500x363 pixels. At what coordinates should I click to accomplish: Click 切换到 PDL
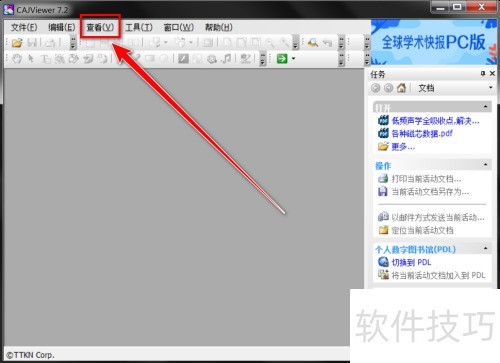coord(411,262)
